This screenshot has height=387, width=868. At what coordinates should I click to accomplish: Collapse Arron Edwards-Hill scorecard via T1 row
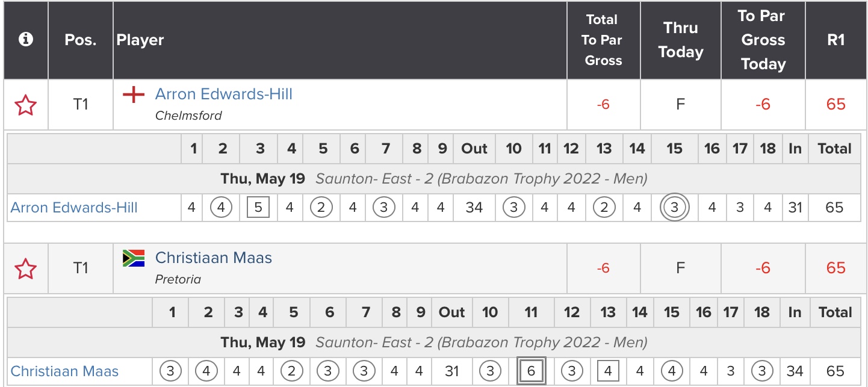[x=81, y=105]
